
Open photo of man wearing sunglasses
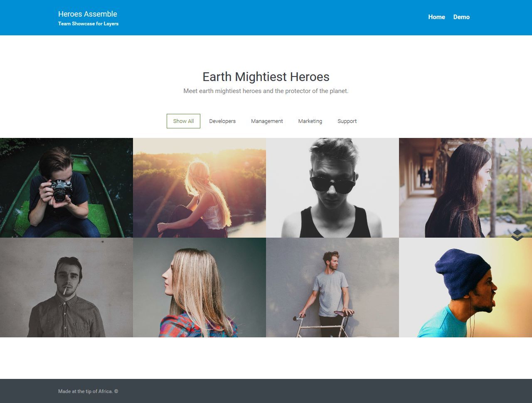click(x=332, y=188)
